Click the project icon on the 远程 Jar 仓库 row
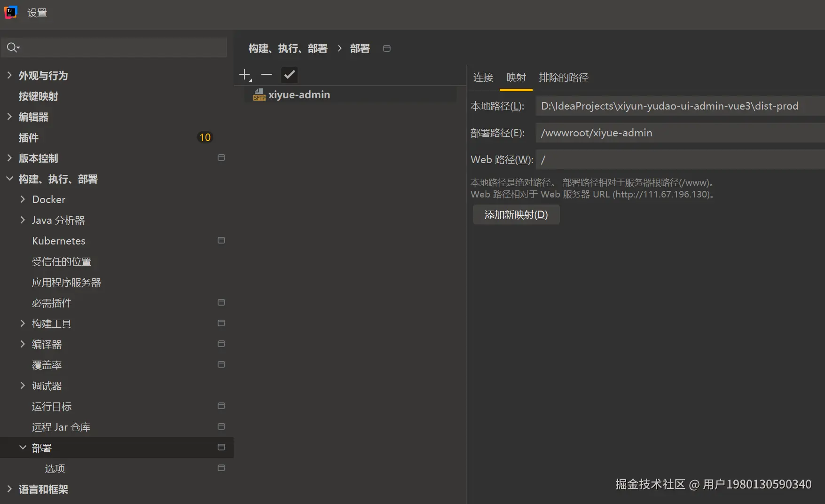Image resolution: width=825 pixels, height=504 pixels. pyautogui.click(x=221, y=426)
